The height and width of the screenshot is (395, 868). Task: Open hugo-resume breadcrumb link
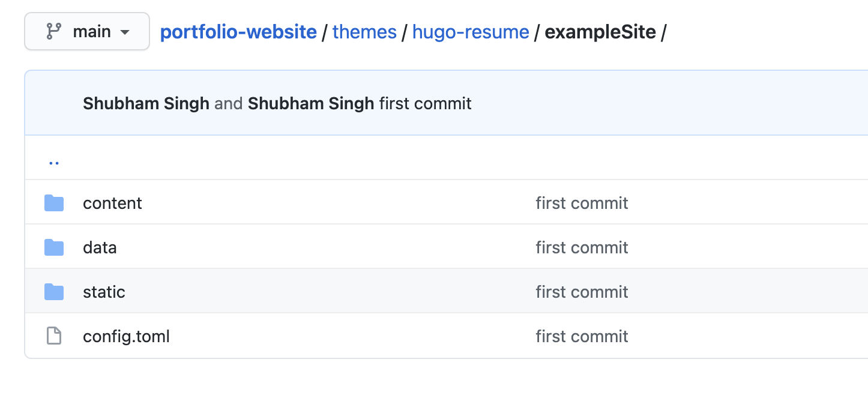471,31
